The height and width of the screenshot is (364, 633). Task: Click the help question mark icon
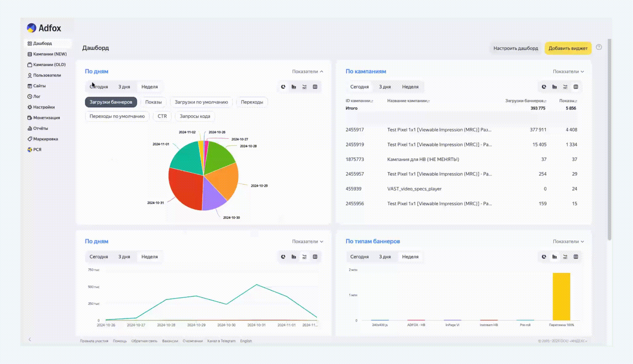point(599,47)
